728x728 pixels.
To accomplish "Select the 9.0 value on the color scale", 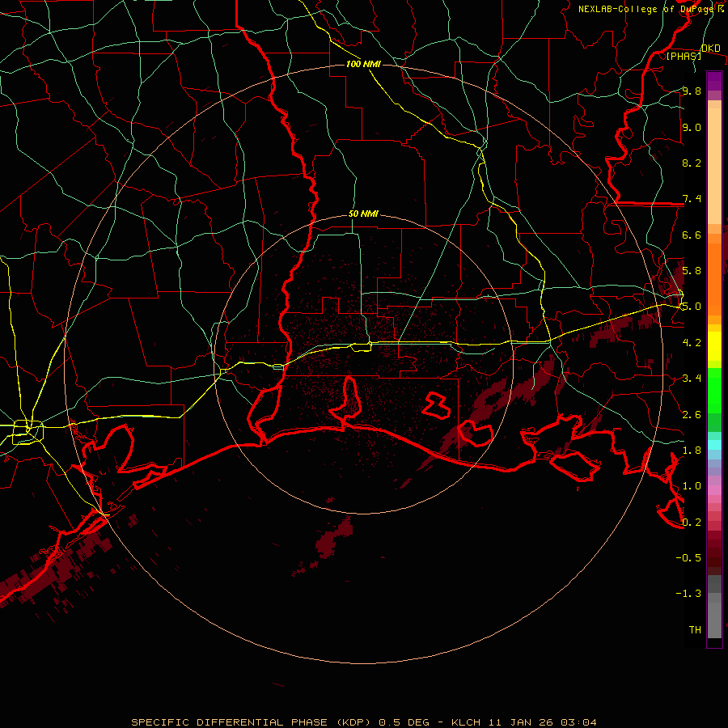I will click(x=692, y=127).
